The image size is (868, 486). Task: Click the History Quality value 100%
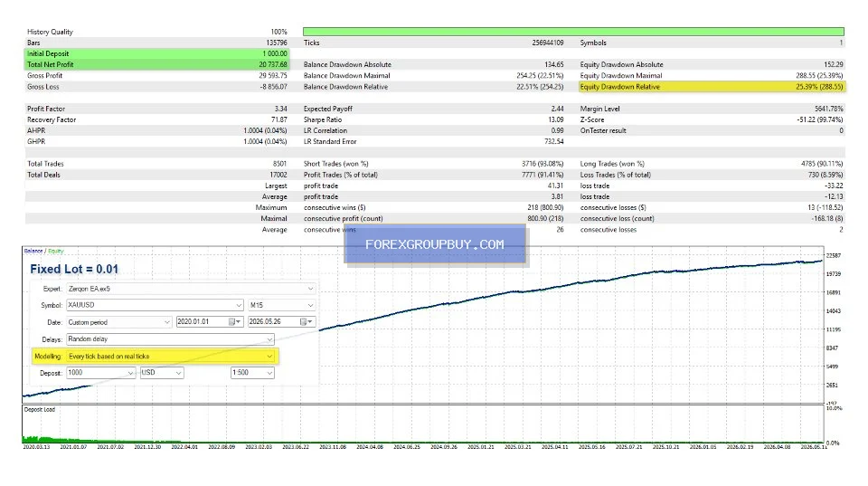pyautogui.click(x=279, y=33)
